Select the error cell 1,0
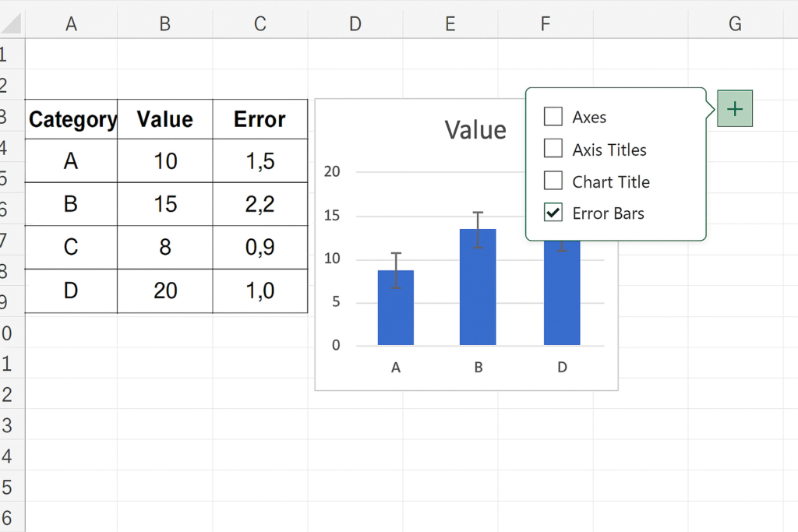798x532 pixels. pos(260,291)
